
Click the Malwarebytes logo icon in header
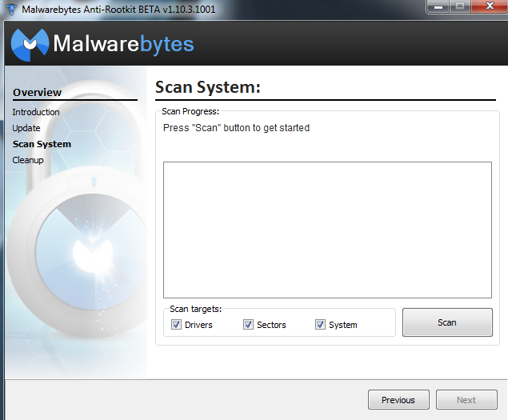coord(30,45)
